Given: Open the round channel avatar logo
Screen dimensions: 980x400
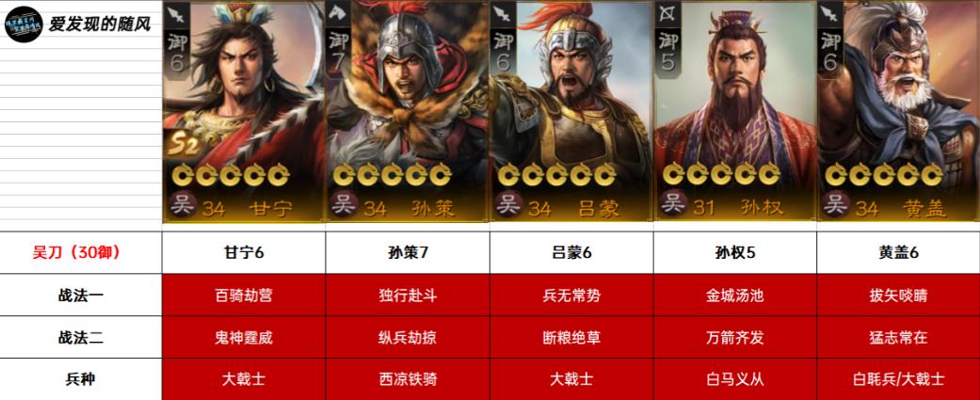Looking at the screenshot, I should pyautogui.click(x=24, y=24).
